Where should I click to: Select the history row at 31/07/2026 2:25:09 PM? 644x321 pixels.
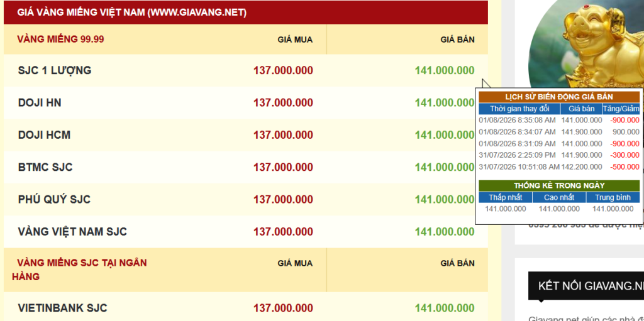click(x=559, y=155)
